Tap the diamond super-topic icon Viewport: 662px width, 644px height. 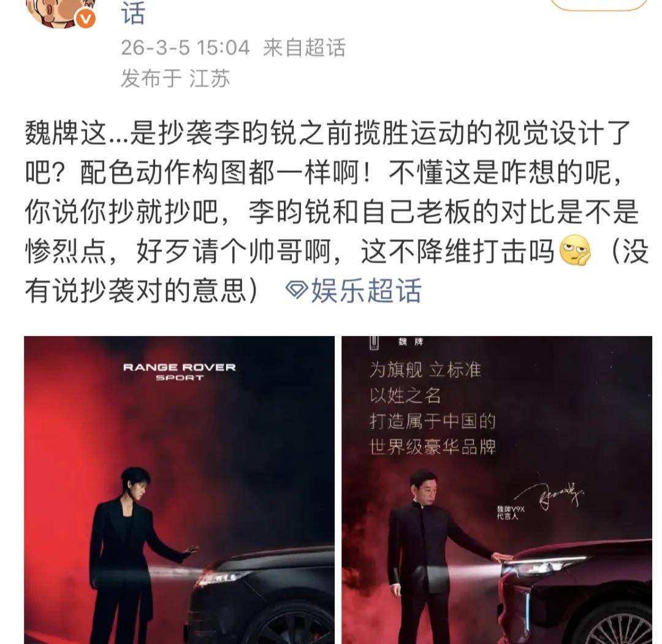[x=297, y=291]
